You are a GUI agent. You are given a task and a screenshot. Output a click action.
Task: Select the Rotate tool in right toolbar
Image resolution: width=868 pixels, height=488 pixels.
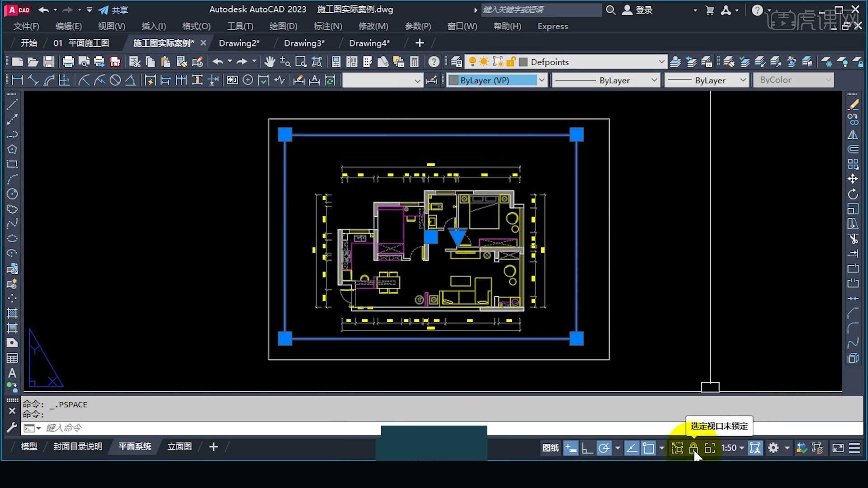(853, 194)
